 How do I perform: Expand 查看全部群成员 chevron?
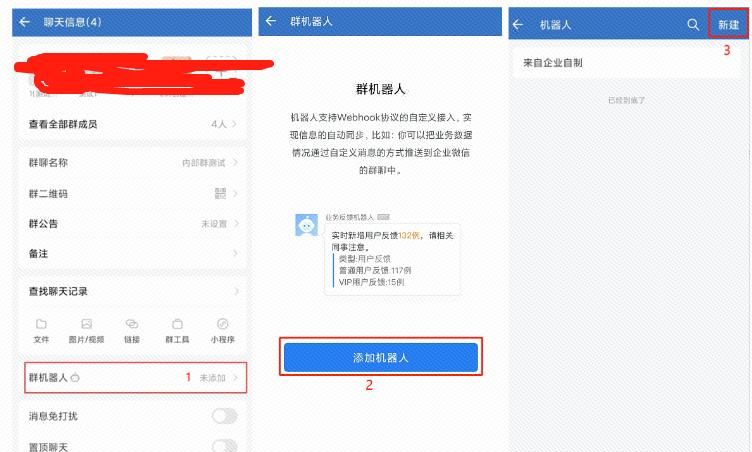pyautogui.click(x=235, y=124)
